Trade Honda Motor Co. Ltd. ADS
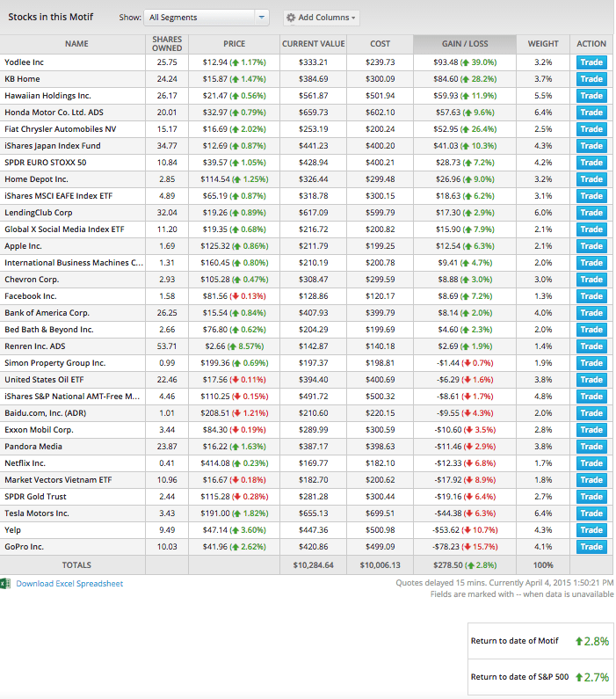 click(591, 113)
